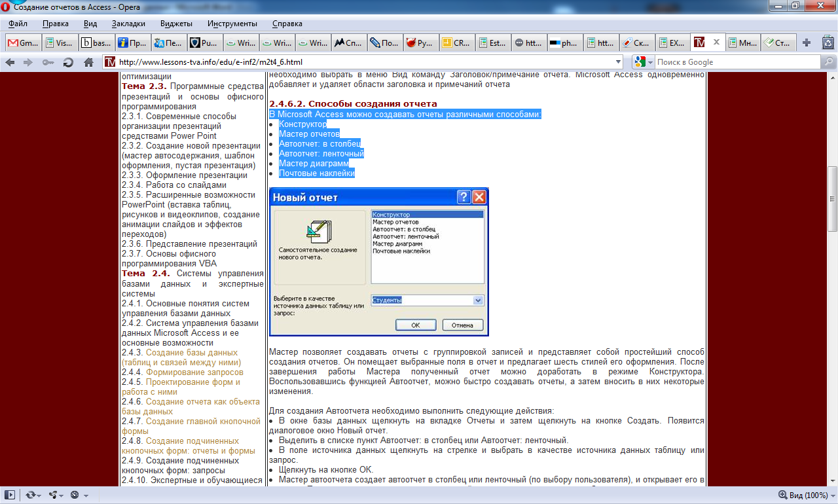
Task: Switch to the "Сп..." tab
Action: tap(348, 43)
